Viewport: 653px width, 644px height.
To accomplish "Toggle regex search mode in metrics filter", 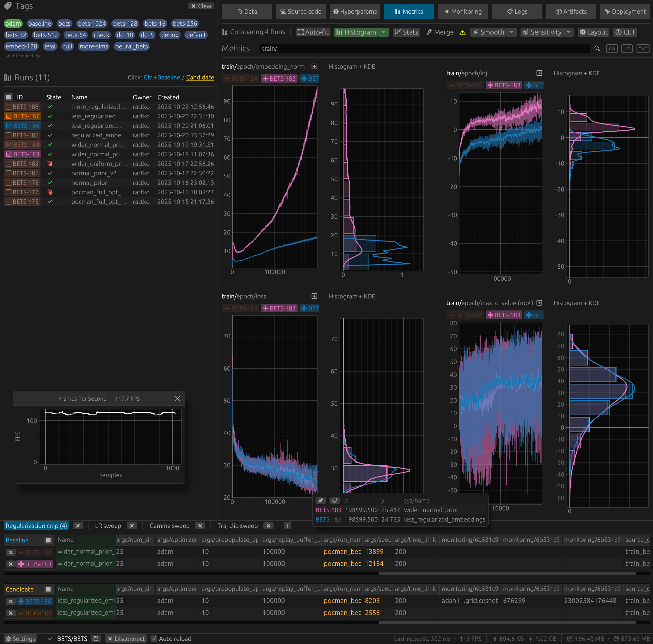I will [x=627, y=48].
